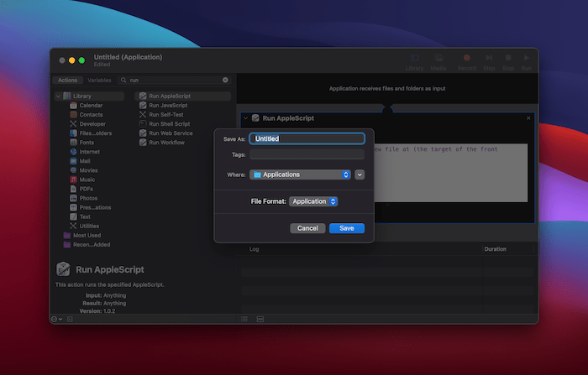The image size is (588, 375).
Task: Switch to the Actions tab
Action: (67, 81)
